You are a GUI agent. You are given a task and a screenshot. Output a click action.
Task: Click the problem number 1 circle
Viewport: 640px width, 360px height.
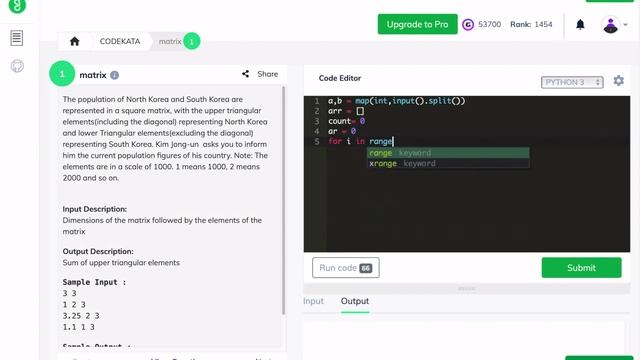click(62, 74)
